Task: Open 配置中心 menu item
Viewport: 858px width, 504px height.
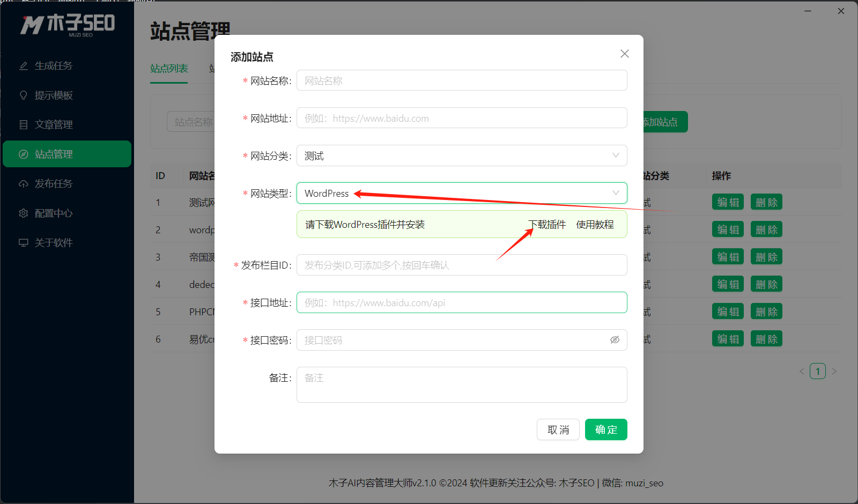Action: 67,213
